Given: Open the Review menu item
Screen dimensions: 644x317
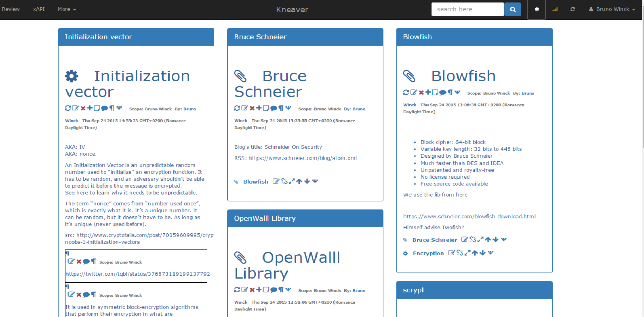Looking at the screenshot, I should tap(11, 9).
